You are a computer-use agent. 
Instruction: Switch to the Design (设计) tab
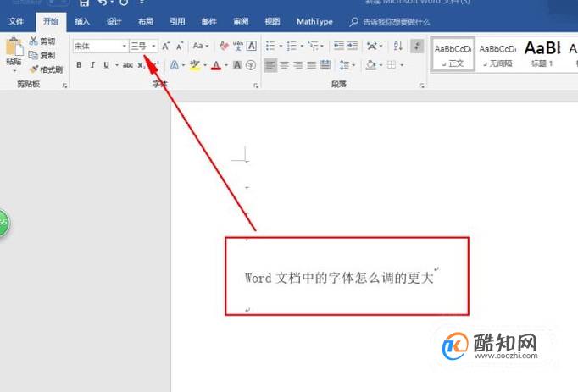[x=114, y=21]
